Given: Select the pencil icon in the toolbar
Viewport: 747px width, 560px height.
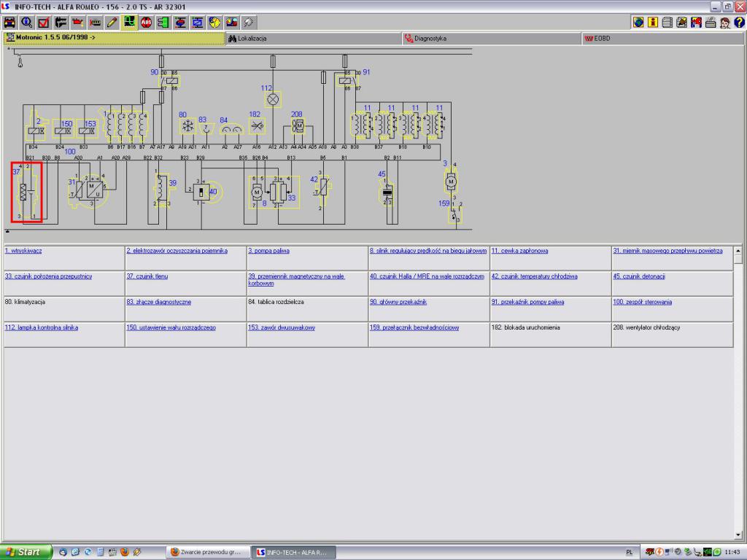Looking at the screenshot, I should click(112, 22).
